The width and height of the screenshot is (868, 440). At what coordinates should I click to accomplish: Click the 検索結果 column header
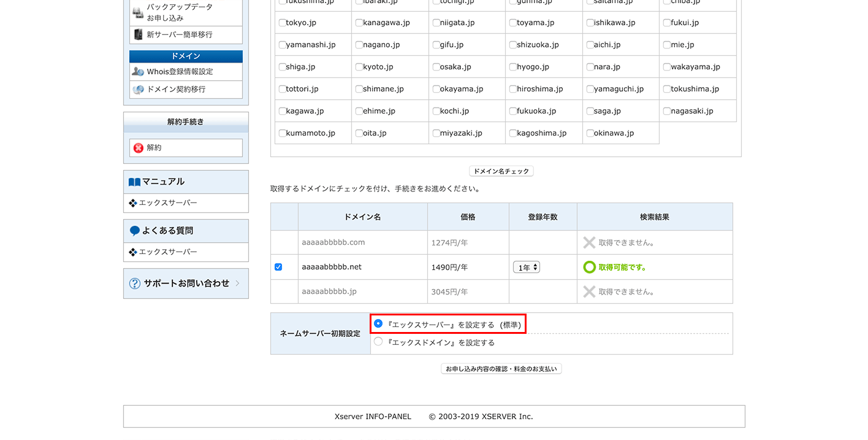click(655, 217)
